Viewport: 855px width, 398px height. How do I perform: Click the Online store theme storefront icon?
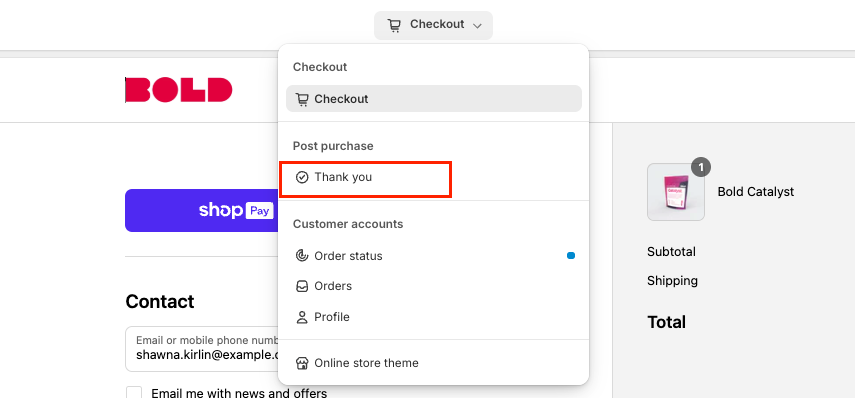tap(302, 363)
